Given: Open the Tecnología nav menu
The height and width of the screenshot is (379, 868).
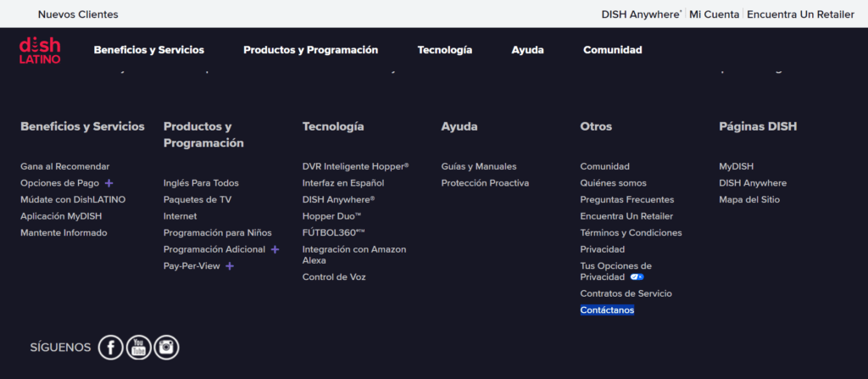Looking at the screenshot, I should pyautogui.click(x=444, y=50).
